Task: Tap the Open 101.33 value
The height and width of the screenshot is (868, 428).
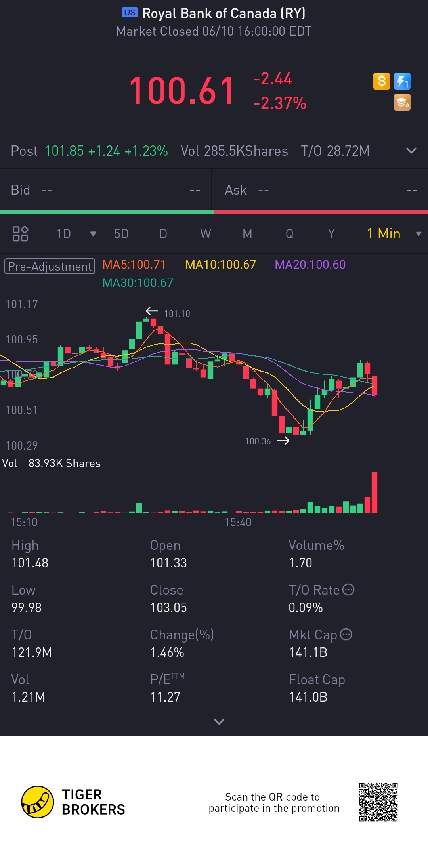Action: pyautogui.click(x=168, y=563)
